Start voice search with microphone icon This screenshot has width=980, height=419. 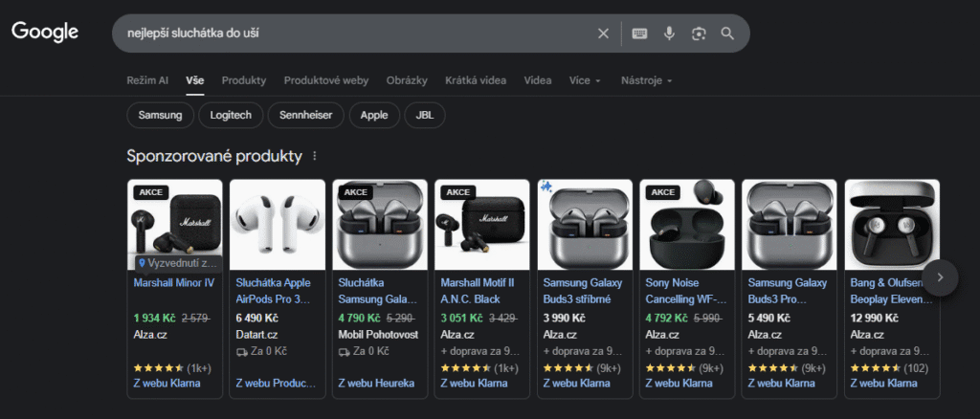[x=669, y=33]
